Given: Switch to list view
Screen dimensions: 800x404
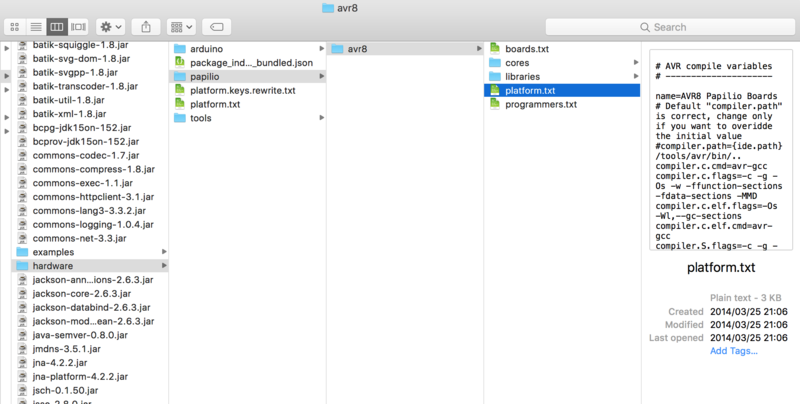Looking at the screenshot, I should (36, 27).
